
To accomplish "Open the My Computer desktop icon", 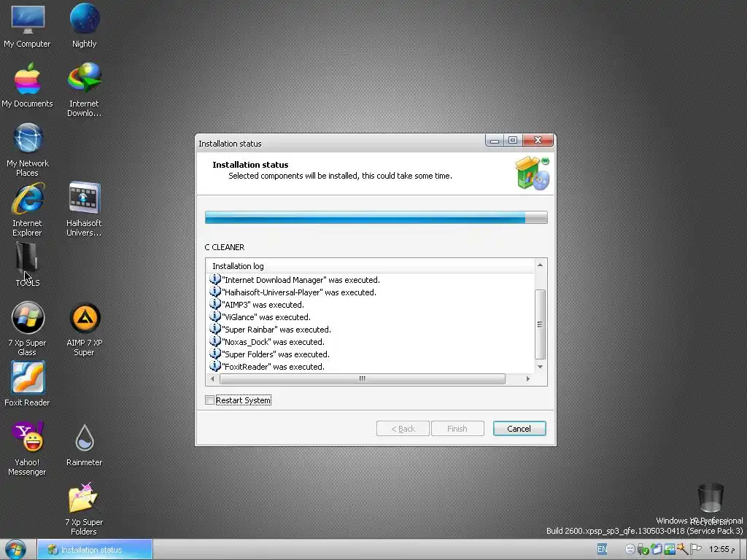I will click(27, 27).
